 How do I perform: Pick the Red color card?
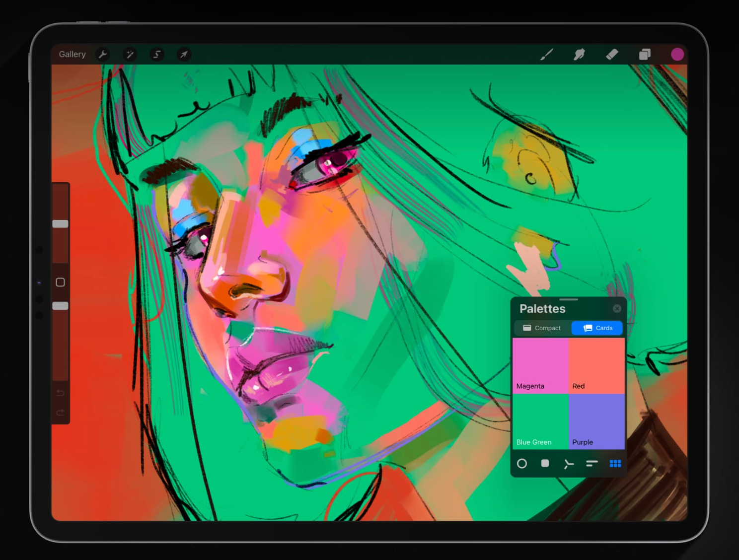pos(596,365)
